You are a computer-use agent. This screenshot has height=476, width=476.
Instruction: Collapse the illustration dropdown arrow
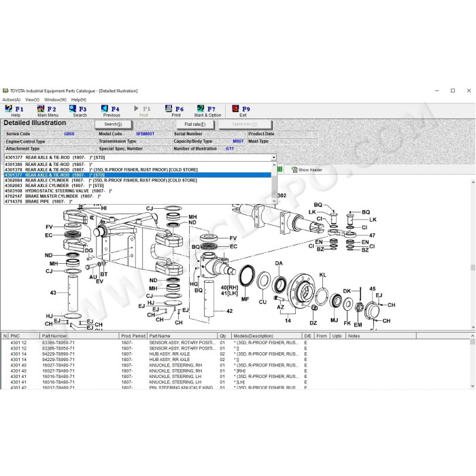[273, 158]
